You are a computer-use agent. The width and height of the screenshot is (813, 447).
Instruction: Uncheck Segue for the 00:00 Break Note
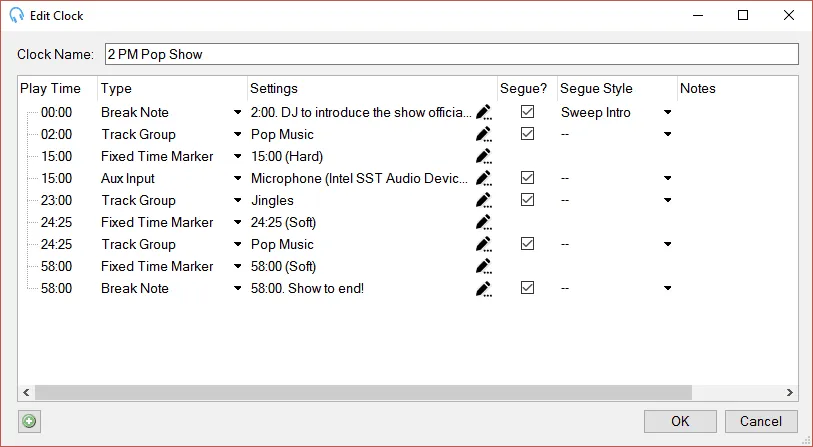(527, 112)
